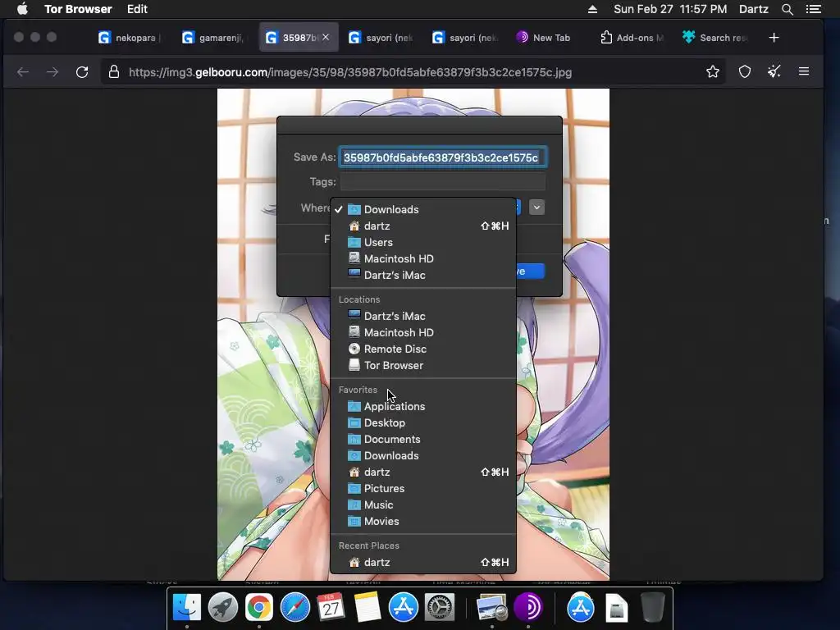Click the Save As filename field
This screenshot has width=840, height=630.
442,157
